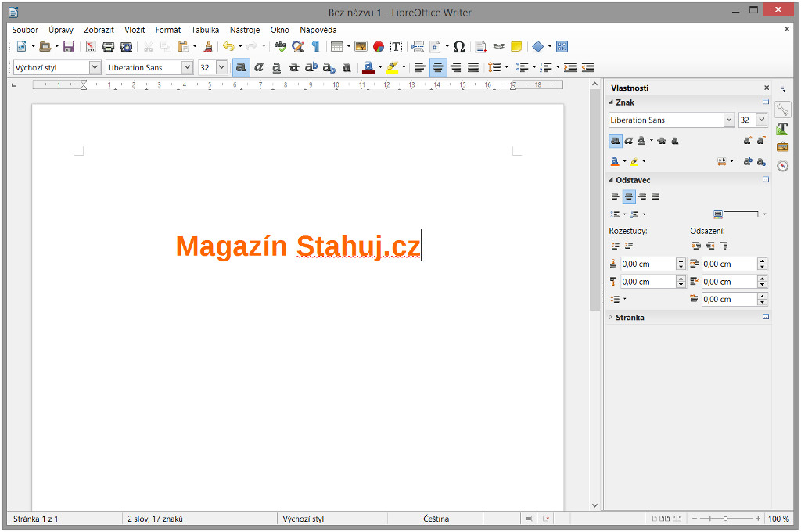Align text left in the formatting toolbar
801x532 pixels.
tap(420, 67)
